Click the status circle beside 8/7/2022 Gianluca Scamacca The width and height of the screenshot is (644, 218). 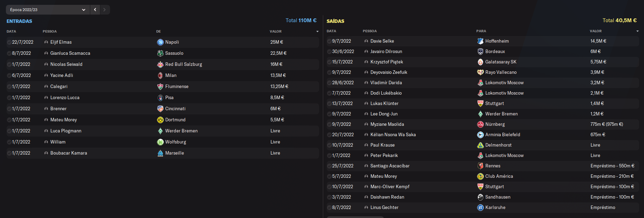coord(9,53)
